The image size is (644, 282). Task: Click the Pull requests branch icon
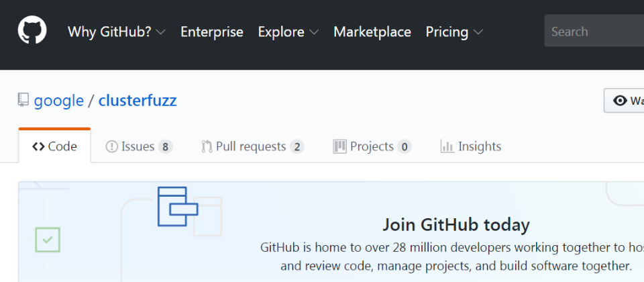207,146
